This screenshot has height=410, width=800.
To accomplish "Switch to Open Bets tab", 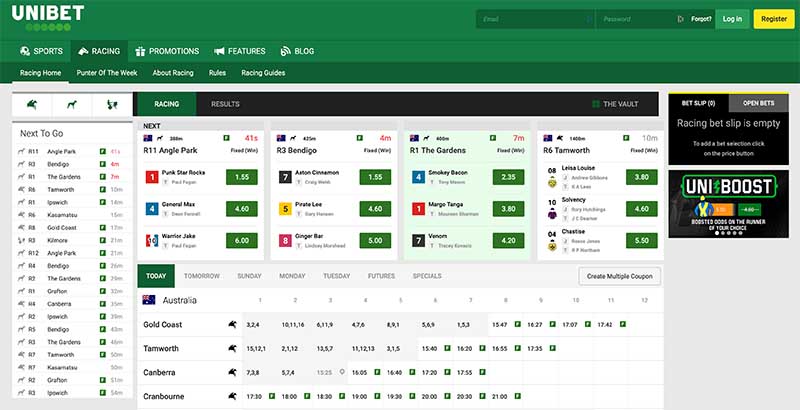I will tap(759, 103).
